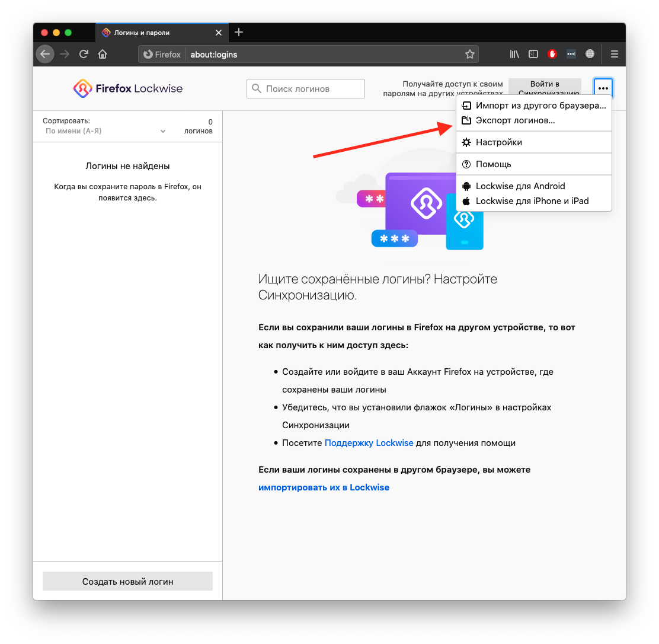This screenshot has height=644, width=659.
Task: Open the Firefox hamburger menu
Action: [615, 54]
